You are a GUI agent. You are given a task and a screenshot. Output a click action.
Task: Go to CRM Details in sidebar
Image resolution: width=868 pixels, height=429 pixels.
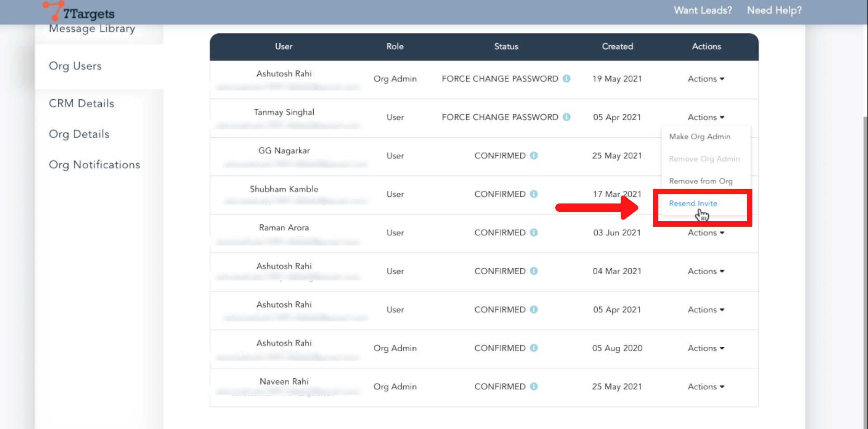click(81, 103)
